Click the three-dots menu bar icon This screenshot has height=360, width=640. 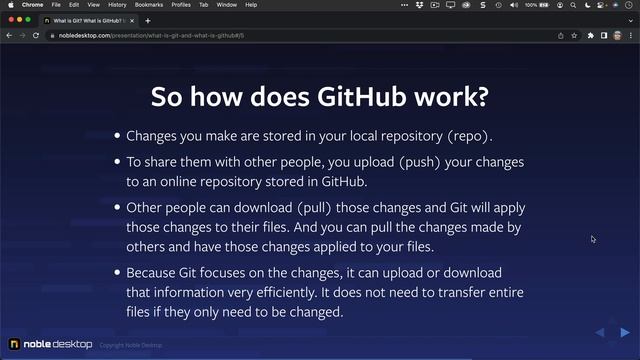click(x=404, y=5)
